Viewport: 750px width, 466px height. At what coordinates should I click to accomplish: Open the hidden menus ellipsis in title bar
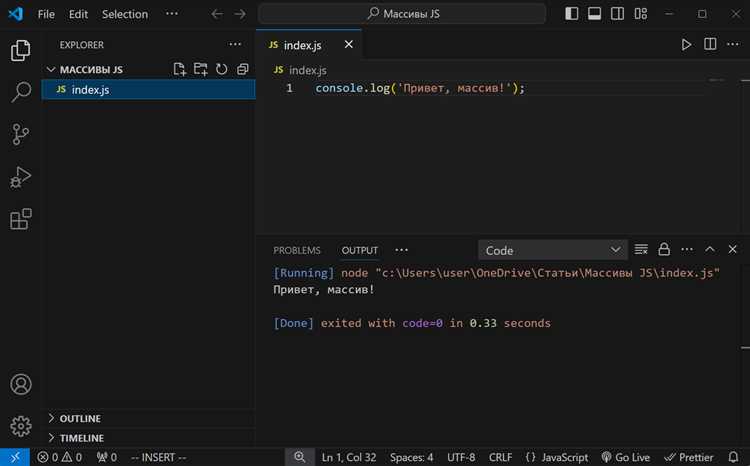click(x=172, y=14)
